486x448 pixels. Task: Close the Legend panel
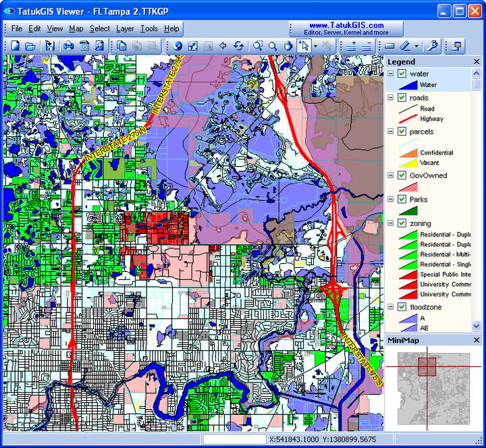(477, 61)
